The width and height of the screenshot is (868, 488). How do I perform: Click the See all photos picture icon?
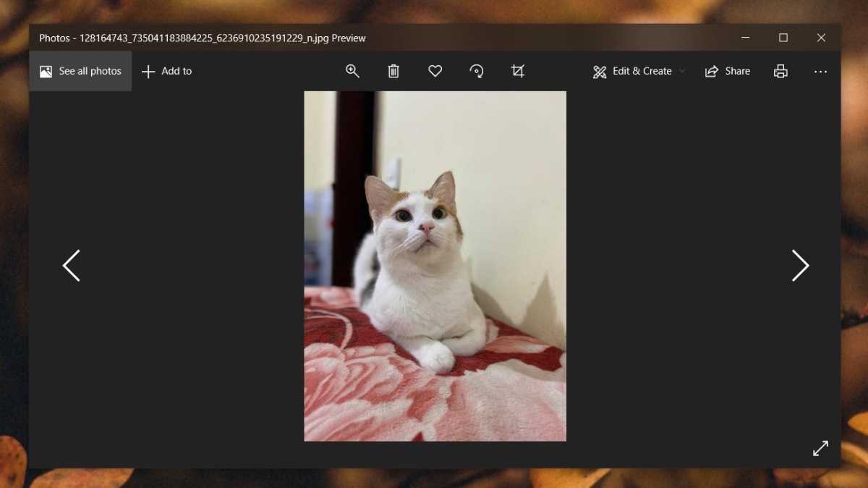click(46, 71)
